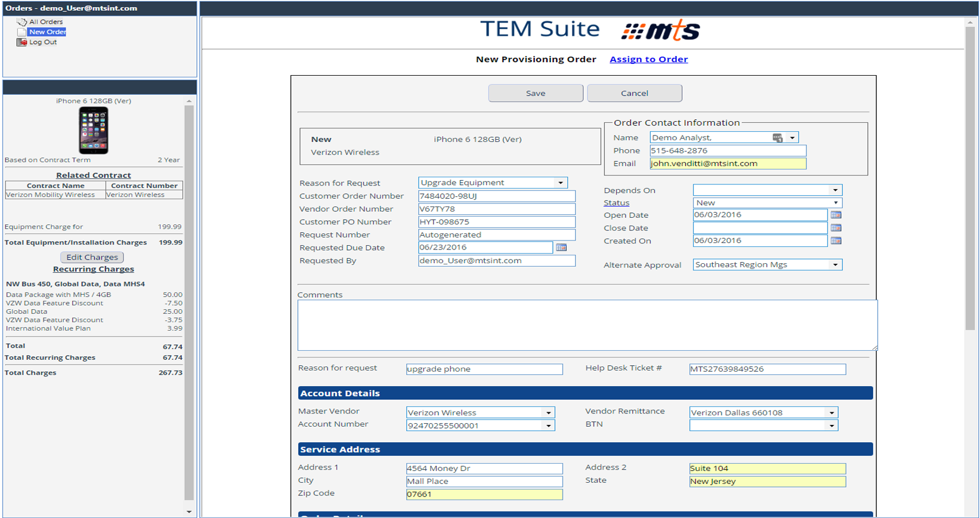980x518 pixels.
Task: Click the contact Email field
Action: [x=728, y=164]
